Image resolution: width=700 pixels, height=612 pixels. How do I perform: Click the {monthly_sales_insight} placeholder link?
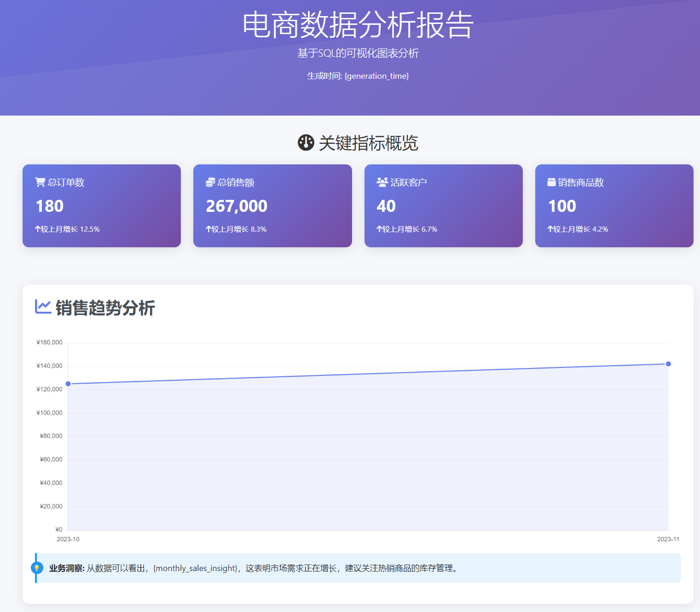coord(195,568)
